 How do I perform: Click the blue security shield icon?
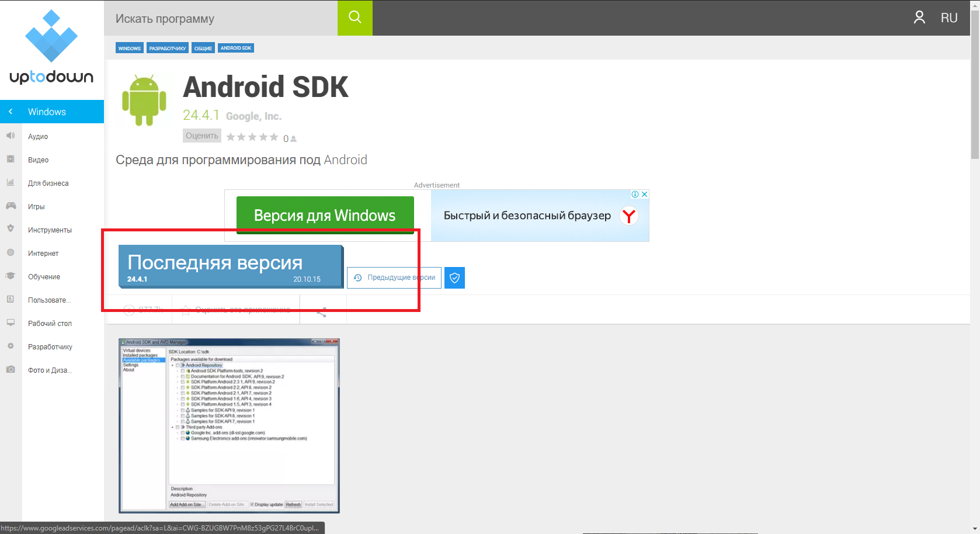coord(454,278)
